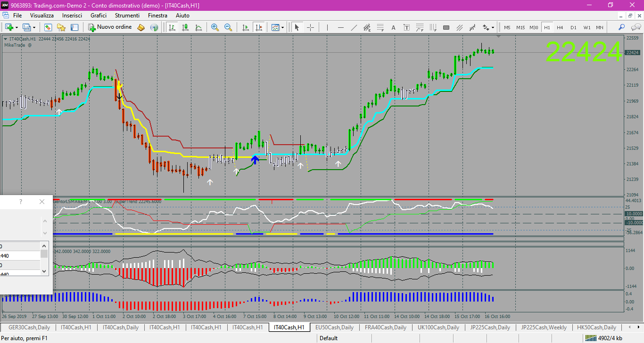Open the Grafici menu
Viewport: 644px width, 343px height.
[99, 16]
